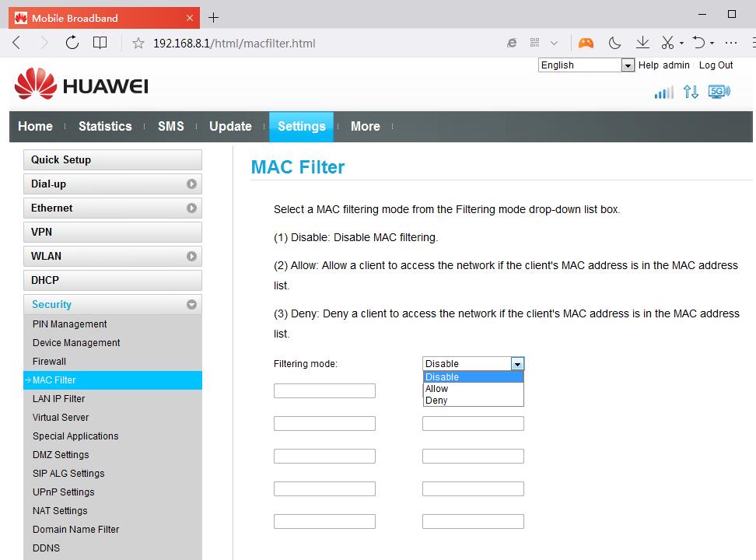Expand the Dial-up sidebar section

click(x=113, y=184)
